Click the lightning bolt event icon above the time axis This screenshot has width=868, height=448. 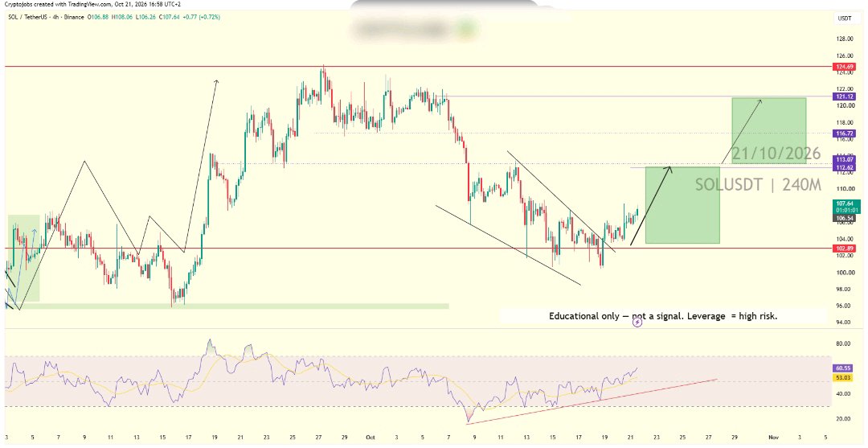coord(637,323)
